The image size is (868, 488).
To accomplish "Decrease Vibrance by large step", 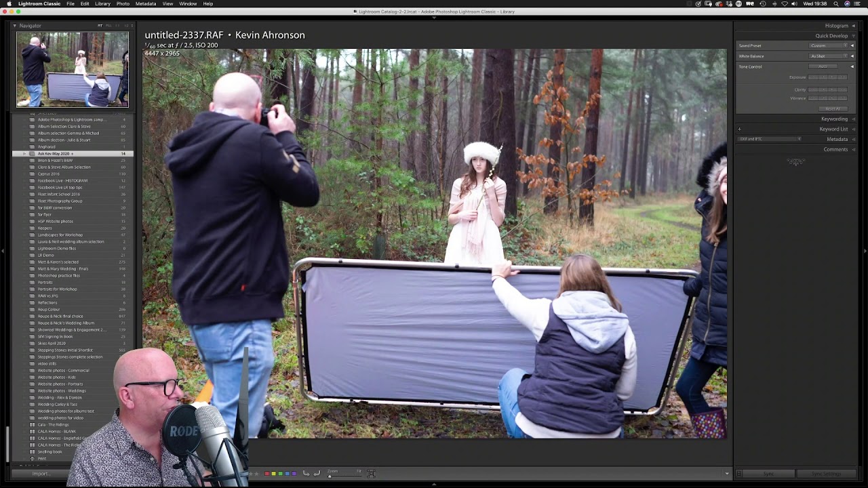I will tap(813, 98).
